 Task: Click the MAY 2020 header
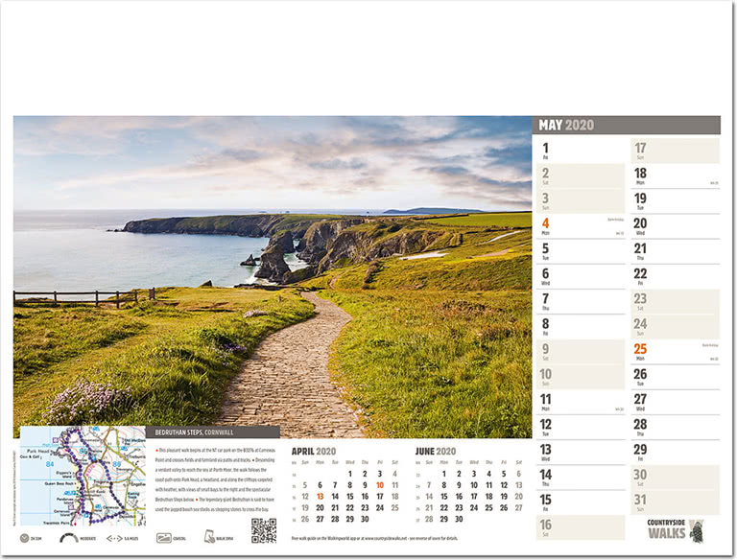626,125
